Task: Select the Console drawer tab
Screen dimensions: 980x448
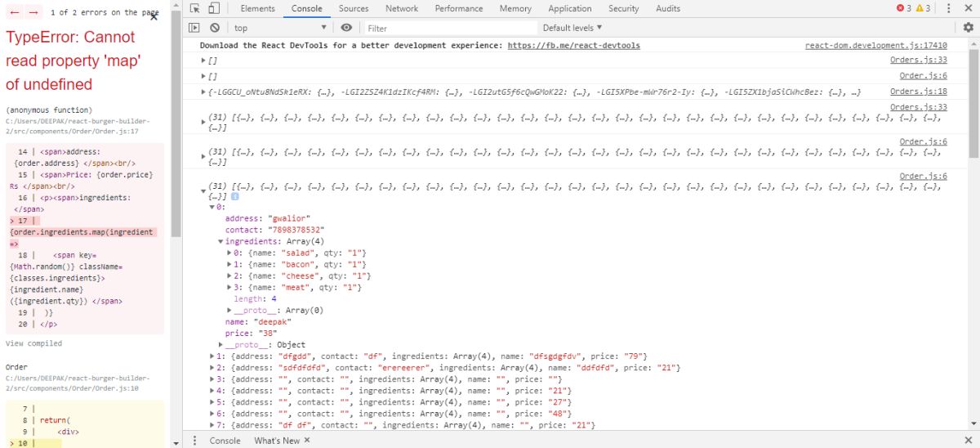Action: click(225, 441)
